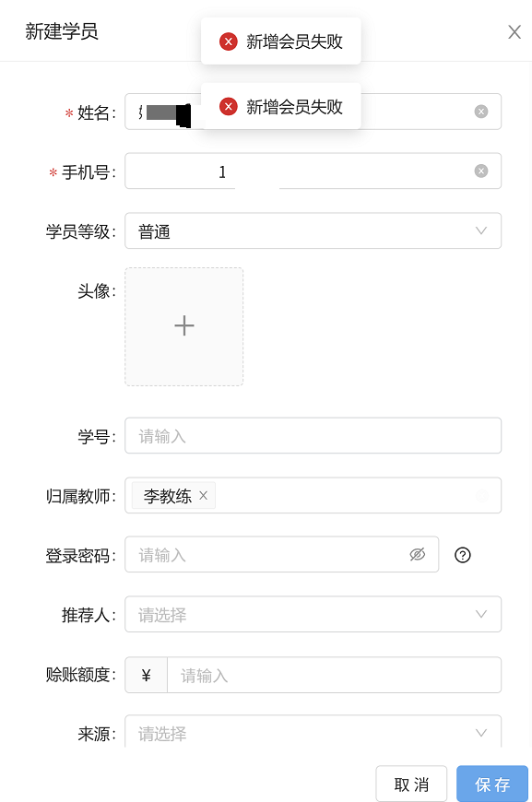Click the ¥ currency prefix box
The image size is (532, 802).
[146, 675]
